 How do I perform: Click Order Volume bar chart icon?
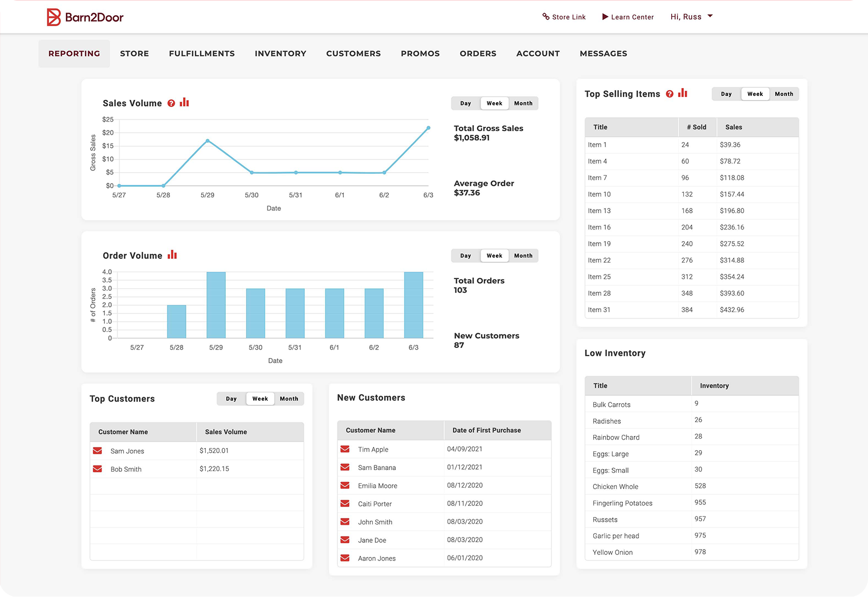[172, 255]
